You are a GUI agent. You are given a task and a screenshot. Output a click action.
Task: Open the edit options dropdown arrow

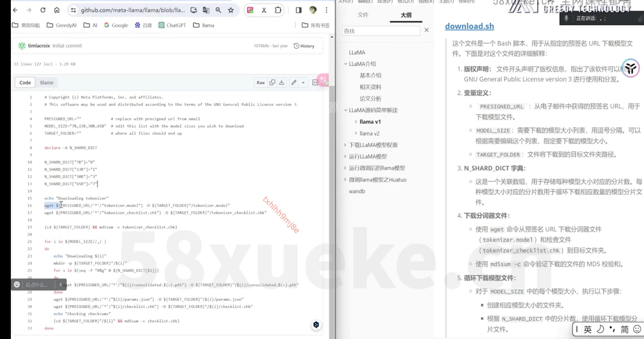click(303, 83)
